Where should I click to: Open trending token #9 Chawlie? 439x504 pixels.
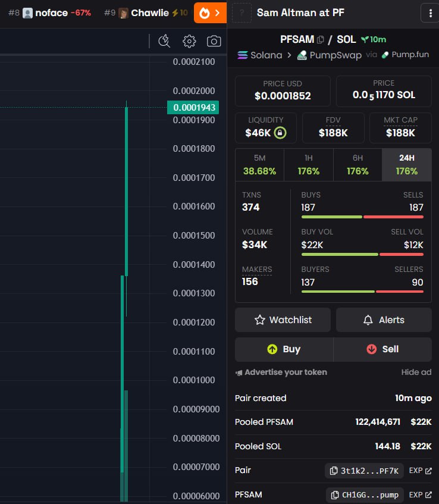(x=146, y=13)
